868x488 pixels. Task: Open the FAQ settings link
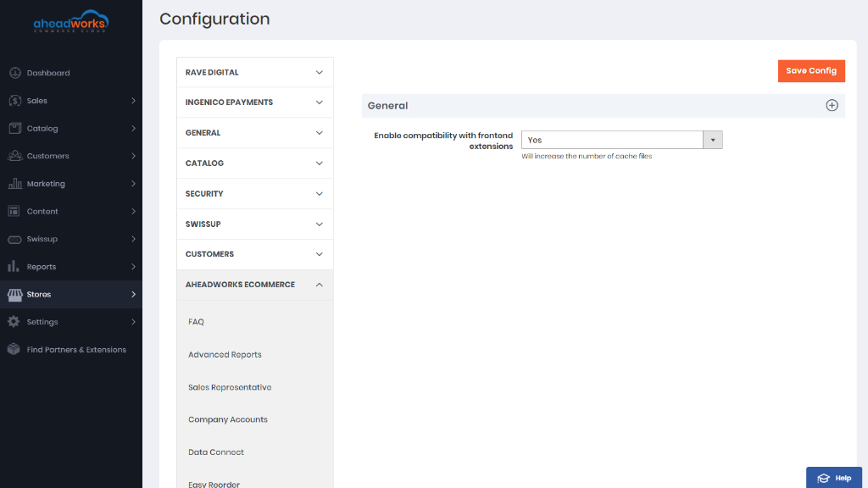click(x=196, y=321)
